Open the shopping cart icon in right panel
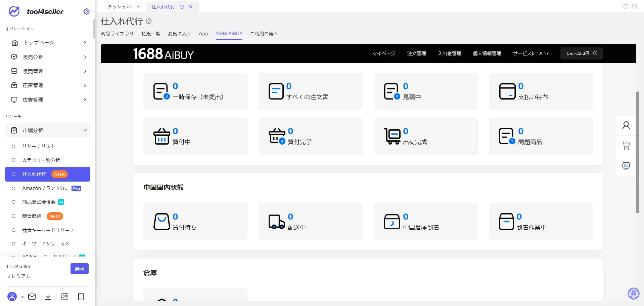Viewport: 644px width, 306px height. 626,146
